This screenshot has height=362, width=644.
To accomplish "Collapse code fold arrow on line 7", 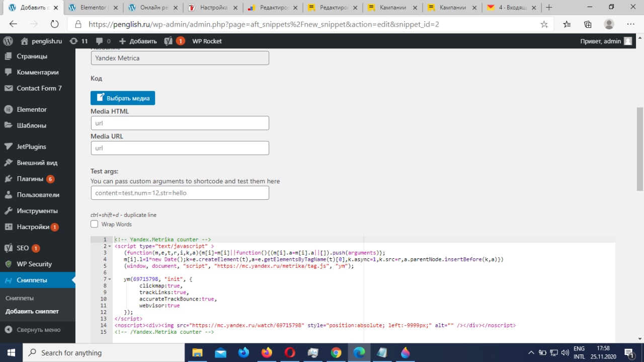I will tap(110, 279).
